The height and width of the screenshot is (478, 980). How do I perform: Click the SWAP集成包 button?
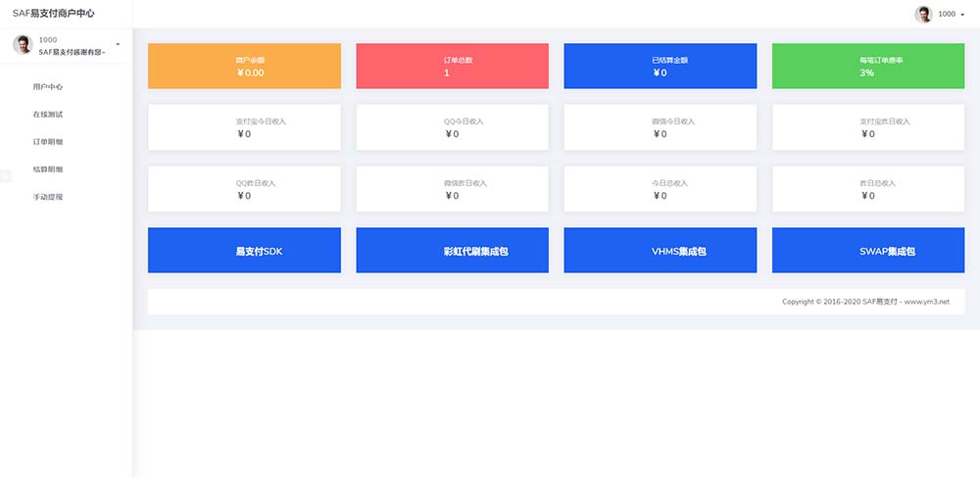(x=868, y=250)
